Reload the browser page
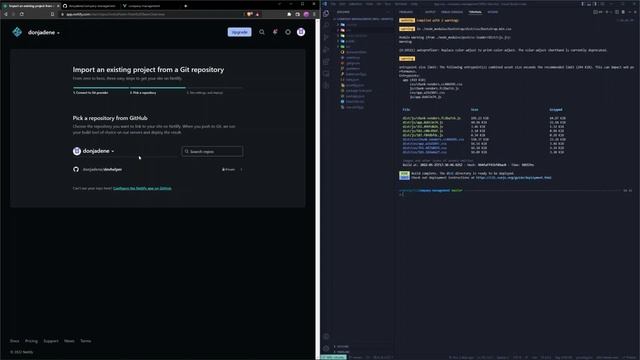Viewport: 640px width, 360px height. click(22, 14)
